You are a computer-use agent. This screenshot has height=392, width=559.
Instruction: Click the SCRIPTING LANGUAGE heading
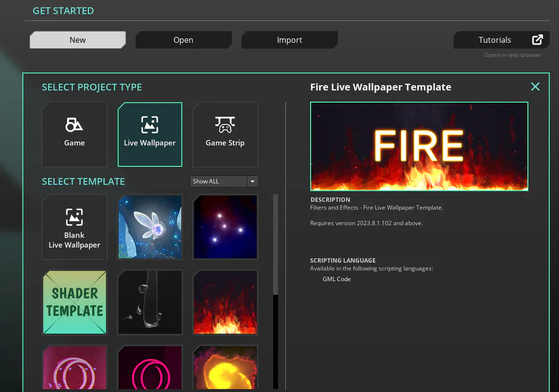[343, 260]
